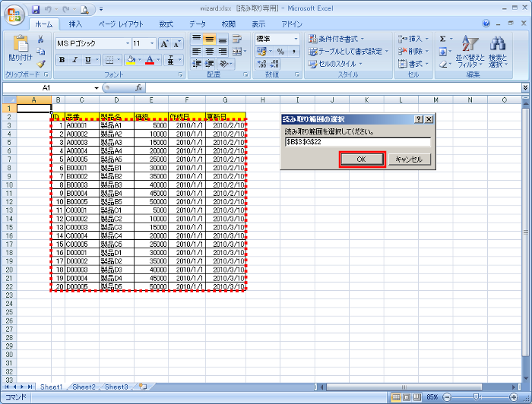The width and height of the screenshot is (532, 404).
Task: Save the workbook from quick access toolbar
Action: tap(36, 9)
